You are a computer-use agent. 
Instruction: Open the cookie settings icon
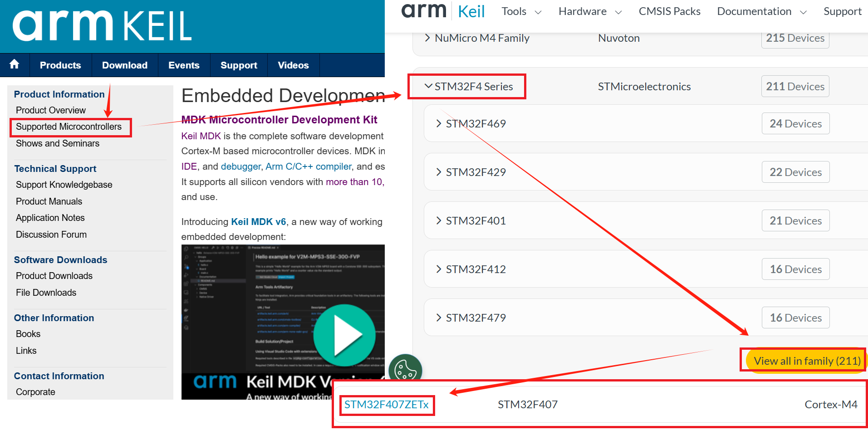click(x=405, y=370)
